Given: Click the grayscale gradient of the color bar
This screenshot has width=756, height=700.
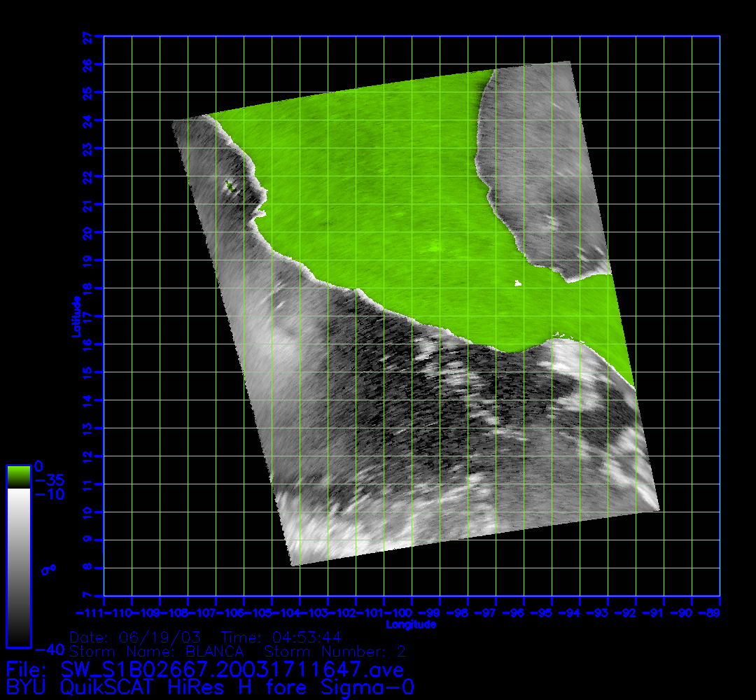Looking at the screenshot, I should click(x=18, y=567).
